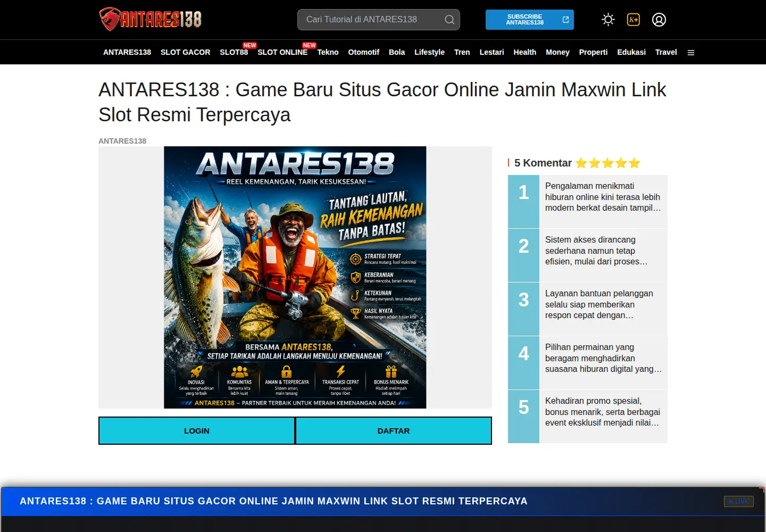The image size is (766, 532).
Task: Click the LOGIN button
Action: [x=197, y=431]
